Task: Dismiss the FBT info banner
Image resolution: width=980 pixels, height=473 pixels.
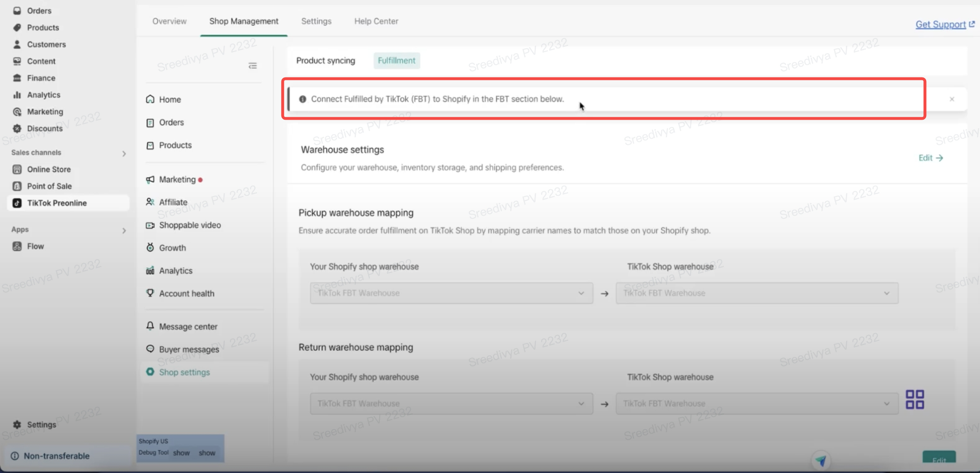Action: tap(952, 99)
